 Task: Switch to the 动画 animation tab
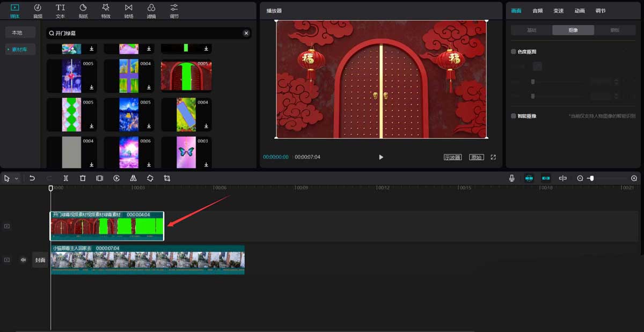580,11
